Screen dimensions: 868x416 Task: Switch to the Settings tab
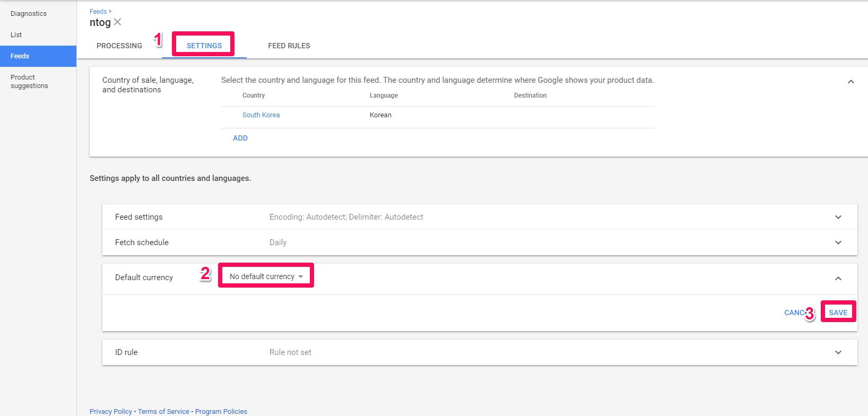coord(204,46)
